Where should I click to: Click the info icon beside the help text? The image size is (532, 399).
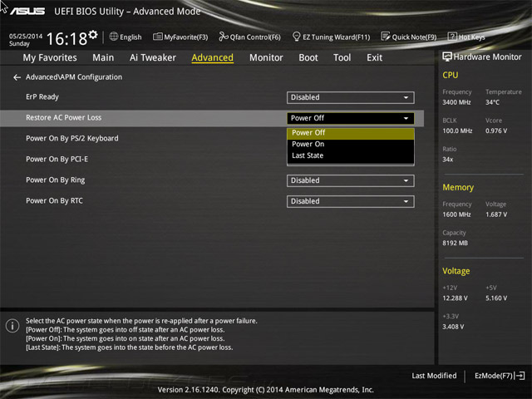12,326
